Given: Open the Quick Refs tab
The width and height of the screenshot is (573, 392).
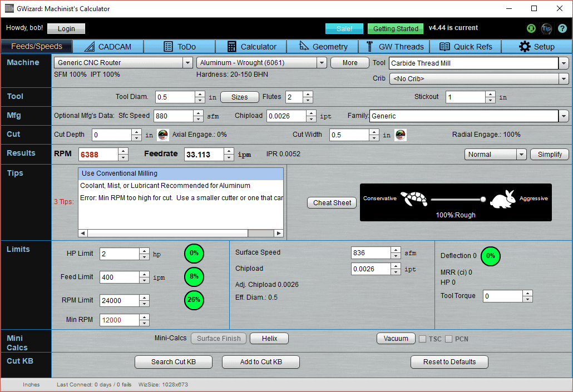Looking at the screenshot, I should [466, 46].
